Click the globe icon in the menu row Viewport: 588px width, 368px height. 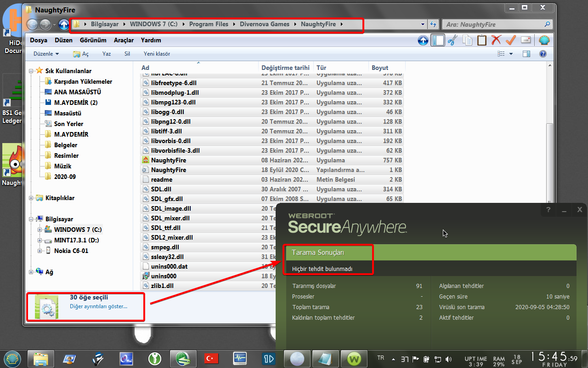[x=544, y=40]
